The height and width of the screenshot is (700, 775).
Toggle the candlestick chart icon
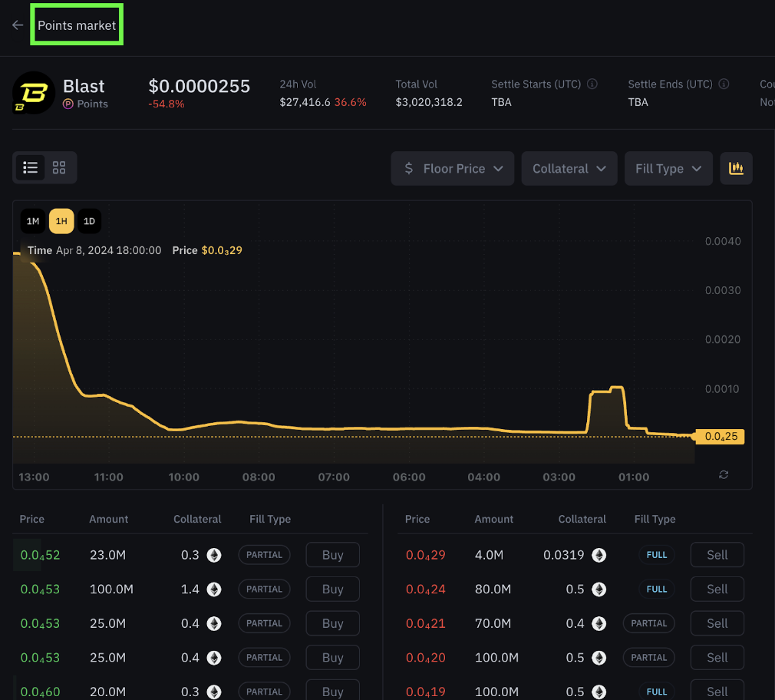[x=736, y=169]
